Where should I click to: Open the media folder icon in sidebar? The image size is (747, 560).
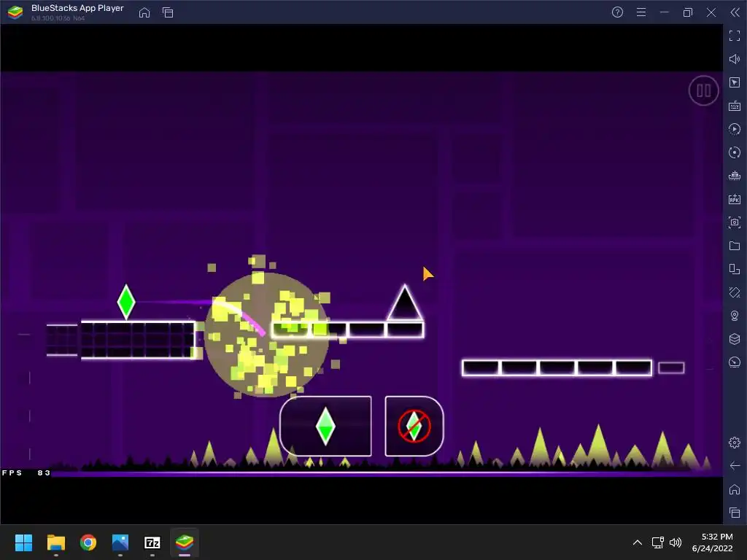click(x=735, y=246)
